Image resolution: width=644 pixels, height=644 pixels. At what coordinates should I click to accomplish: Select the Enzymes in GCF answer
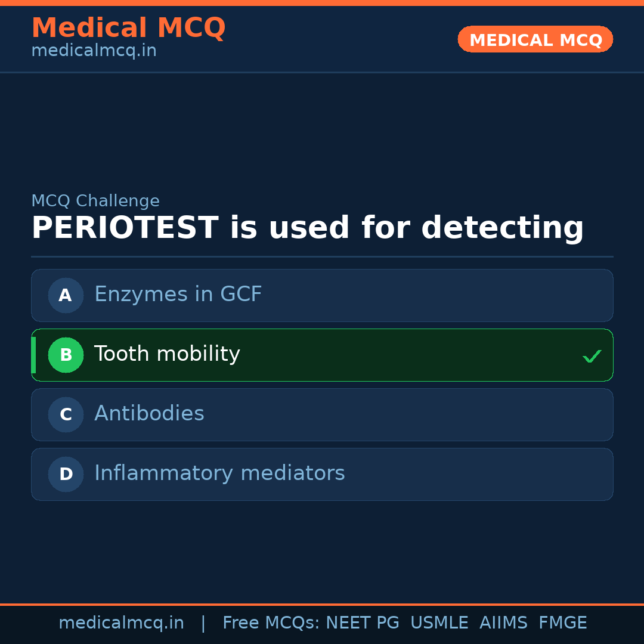(178, 295)
